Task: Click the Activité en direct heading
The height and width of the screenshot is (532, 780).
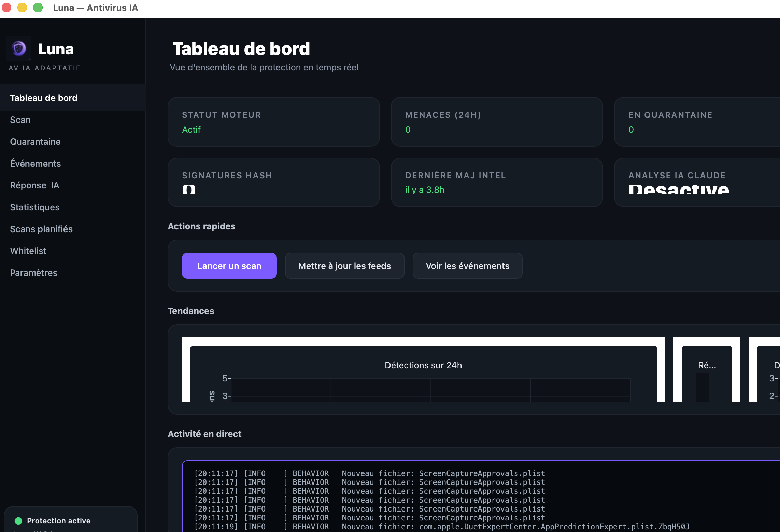Action: [x=205, y=434]
